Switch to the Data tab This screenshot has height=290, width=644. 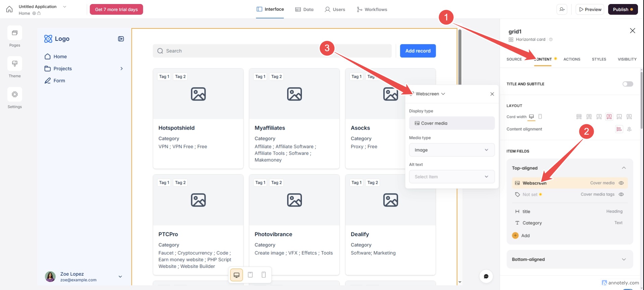point(304,9)
